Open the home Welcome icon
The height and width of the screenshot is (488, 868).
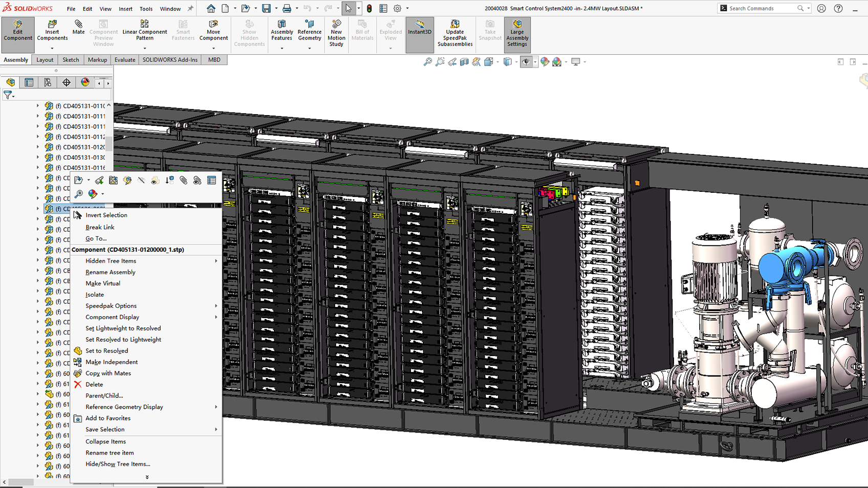211,8
